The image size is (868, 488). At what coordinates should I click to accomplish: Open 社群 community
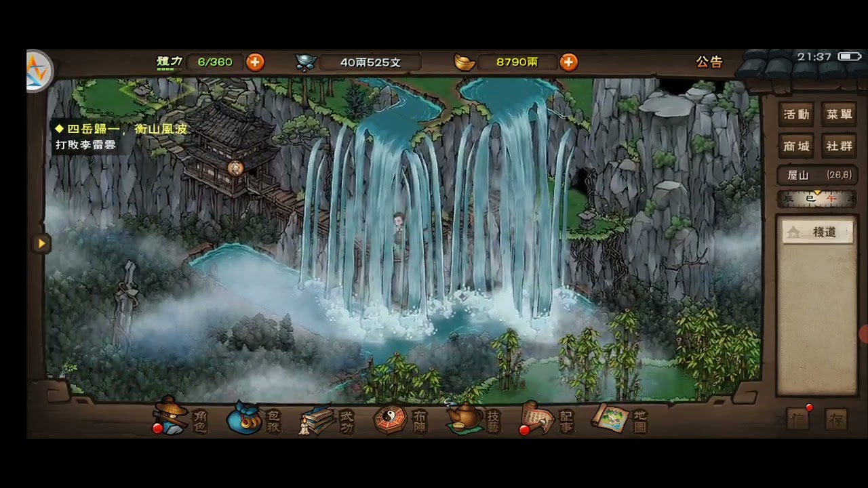pyautogui.click(x=839, y=146)
